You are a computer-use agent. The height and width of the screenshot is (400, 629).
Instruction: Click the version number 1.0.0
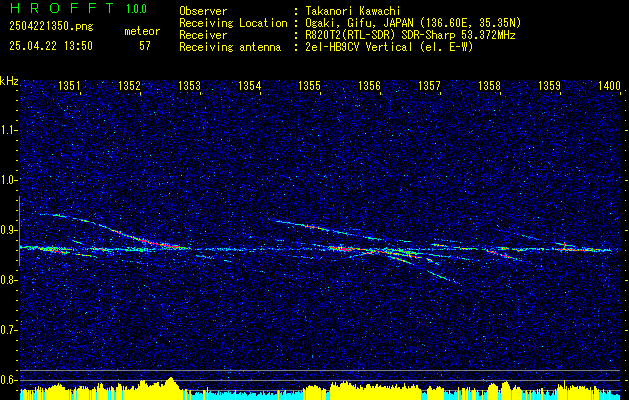pos(136,9)
